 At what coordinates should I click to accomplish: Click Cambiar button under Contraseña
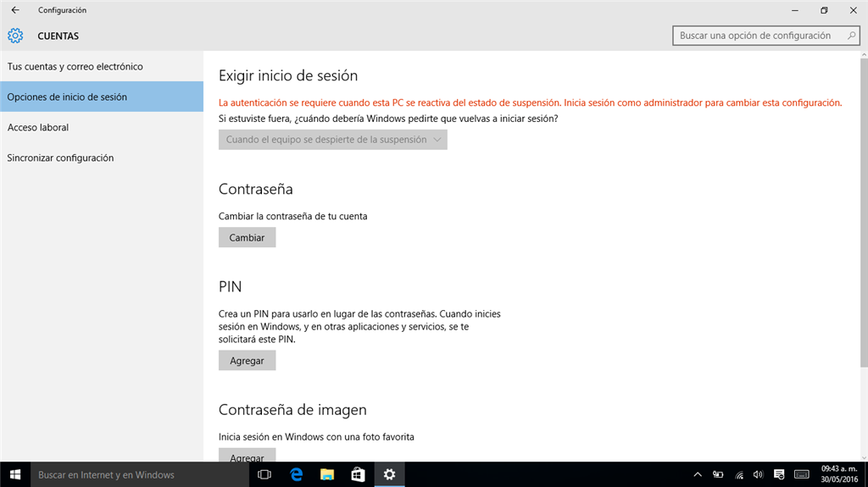pyautogui.click(x=247, y=237)
